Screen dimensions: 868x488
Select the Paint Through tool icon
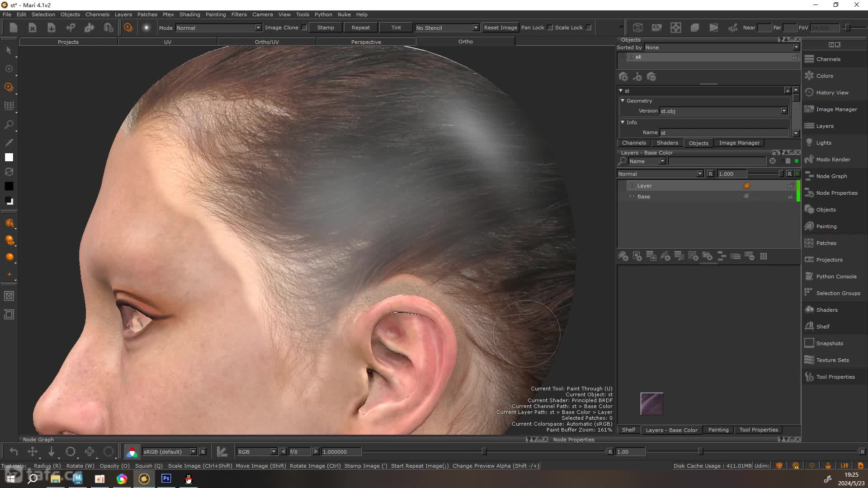tap(9, 87)
